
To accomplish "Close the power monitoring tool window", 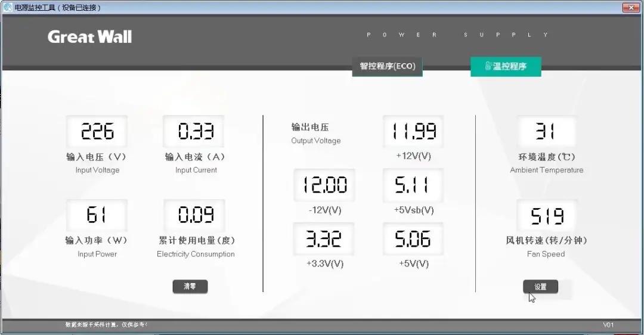I will pos(631,7).
